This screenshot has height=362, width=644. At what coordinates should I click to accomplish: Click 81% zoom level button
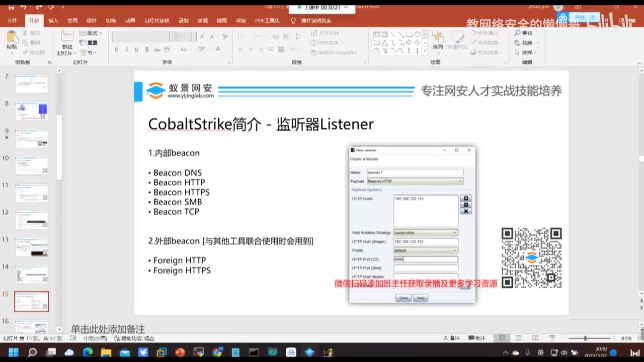(x=626, y=338)
